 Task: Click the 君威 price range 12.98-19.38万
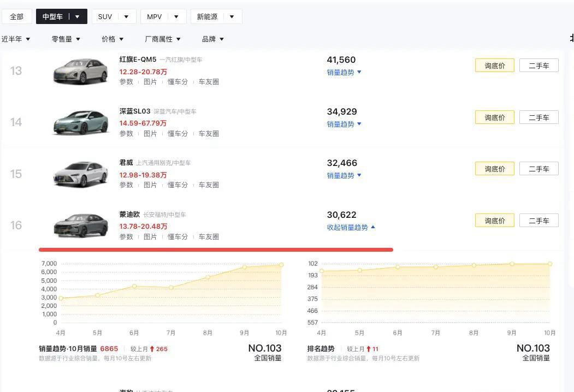click(143, 175)
